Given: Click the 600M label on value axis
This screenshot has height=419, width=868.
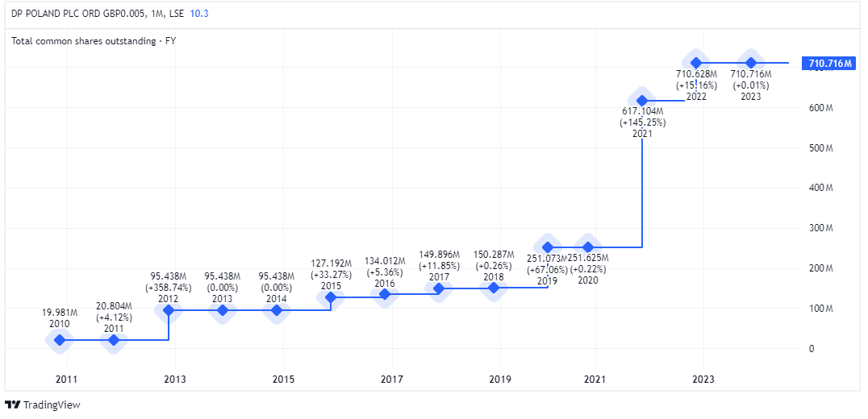Looking at the screenshot, I should (823, 108).
